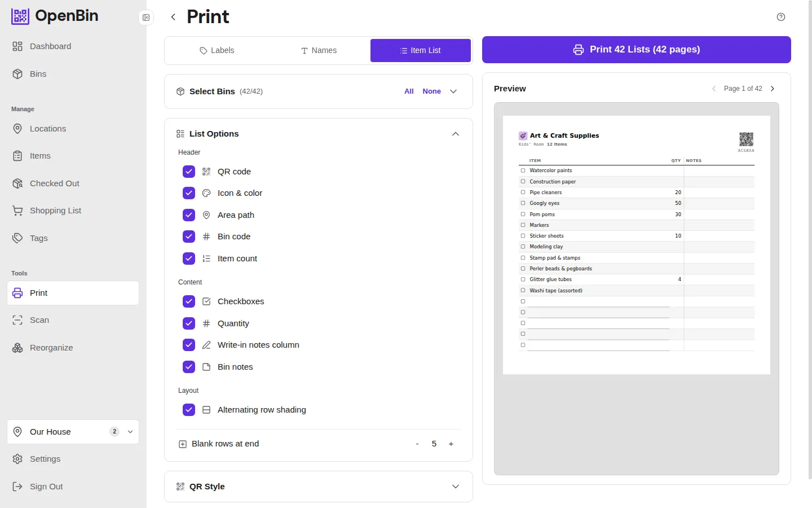
Task: Click the QR code in the preview page
Action: pos(746,139)
